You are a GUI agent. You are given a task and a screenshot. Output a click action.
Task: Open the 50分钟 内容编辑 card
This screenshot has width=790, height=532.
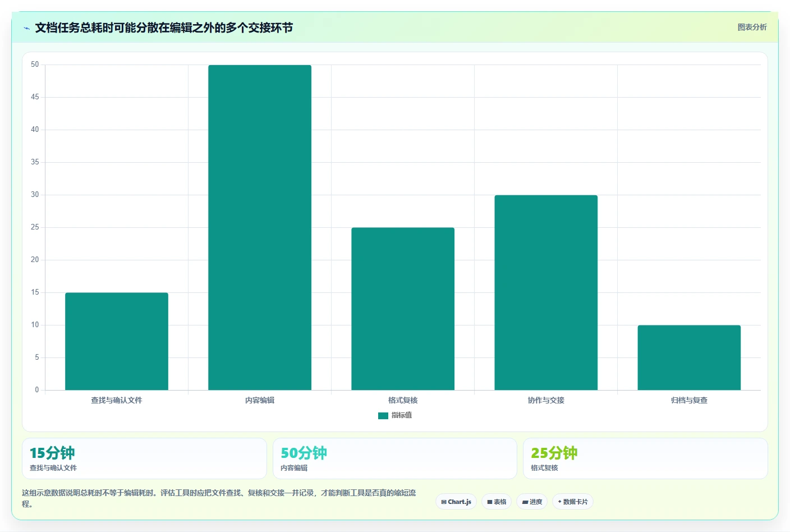pyautogui.click(x=394, y=458)
